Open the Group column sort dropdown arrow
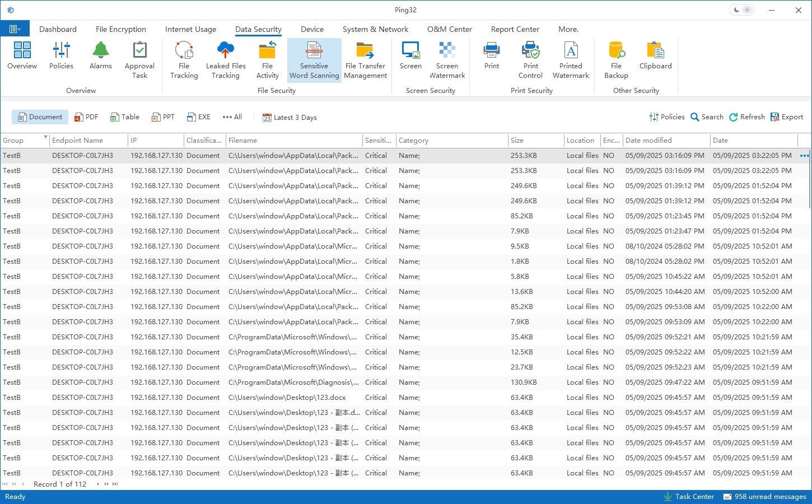 45,138
